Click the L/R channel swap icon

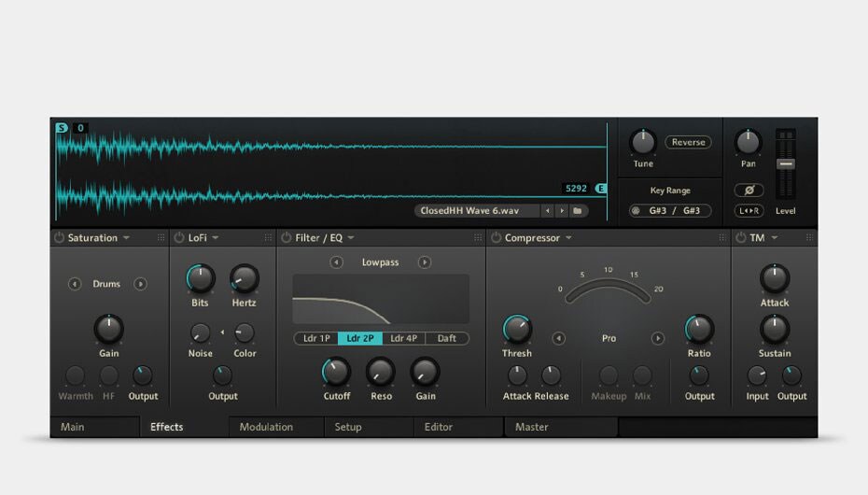749,211
